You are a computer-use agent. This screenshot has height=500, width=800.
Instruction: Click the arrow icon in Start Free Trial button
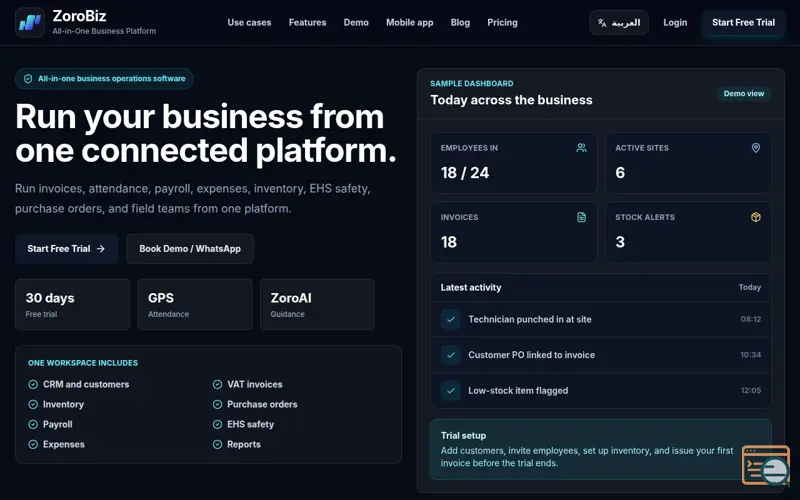[x=101, y=248]
